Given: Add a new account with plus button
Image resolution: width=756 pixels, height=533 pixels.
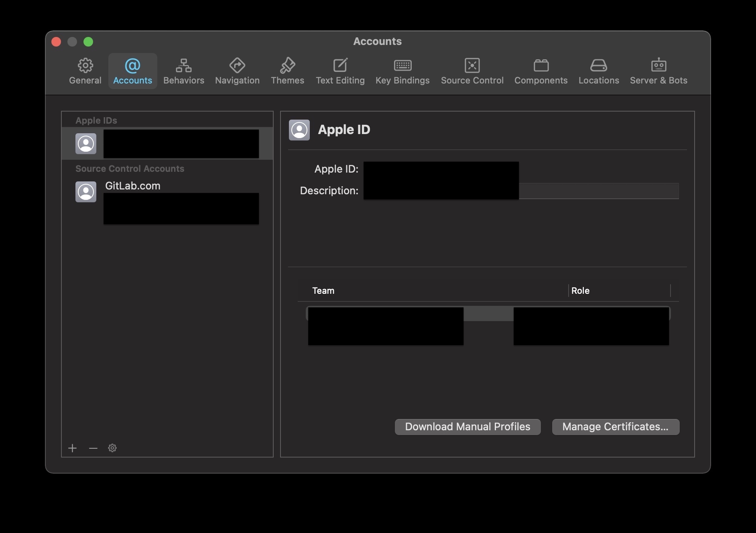Looking at the screenshot, I should click(x=73, y=448).
